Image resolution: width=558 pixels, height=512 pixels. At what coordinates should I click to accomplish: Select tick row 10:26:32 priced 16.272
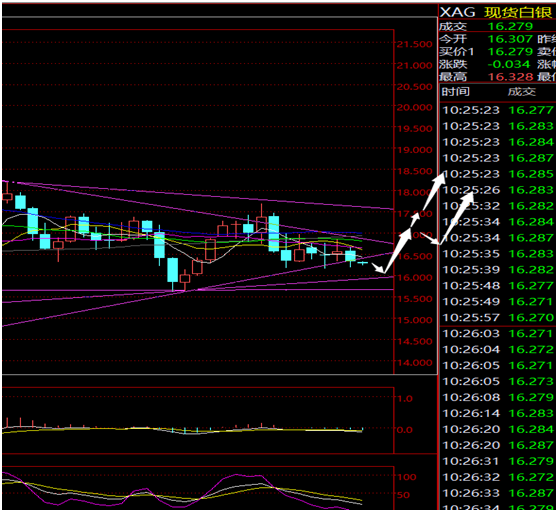(x=498, y=477)
